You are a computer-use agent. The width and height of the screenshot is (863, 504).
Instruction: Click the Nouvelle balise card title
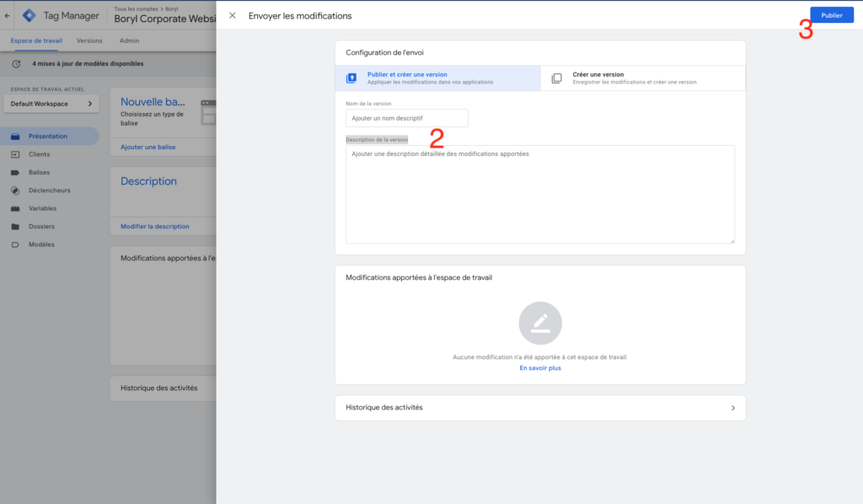point(153,102)
